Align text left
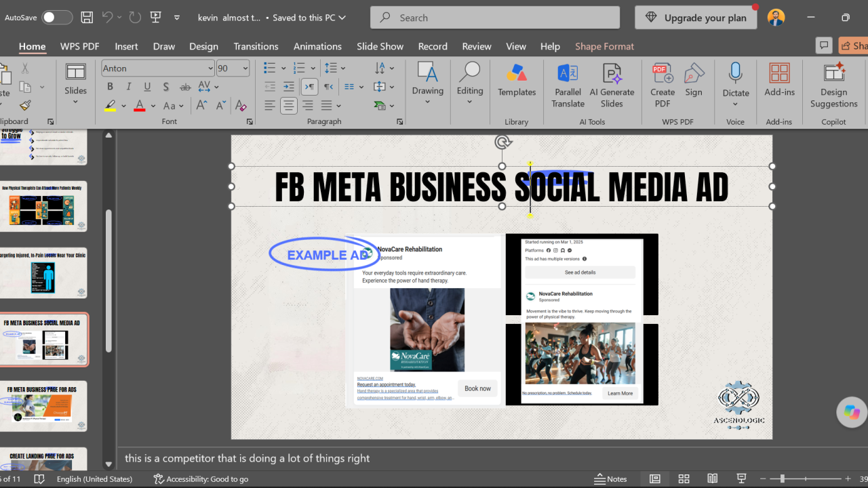The image size is (868, 488). point(270,106)
